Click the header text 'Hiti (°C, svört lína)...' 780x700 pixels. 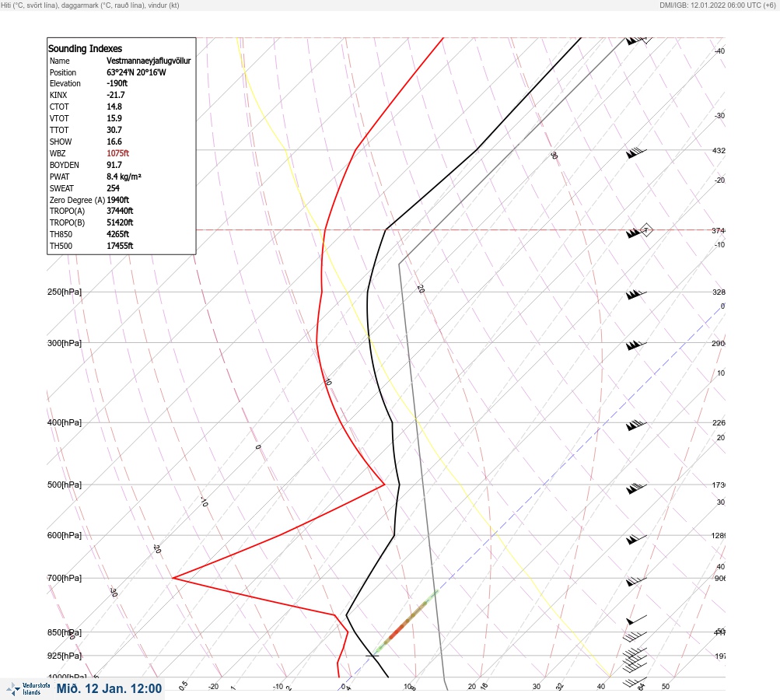coord(90,5)
